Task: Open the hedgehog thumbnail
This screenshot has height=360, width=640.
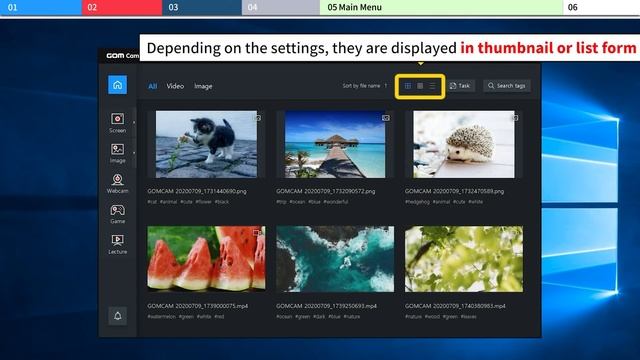Action: (x=464, y=144)
